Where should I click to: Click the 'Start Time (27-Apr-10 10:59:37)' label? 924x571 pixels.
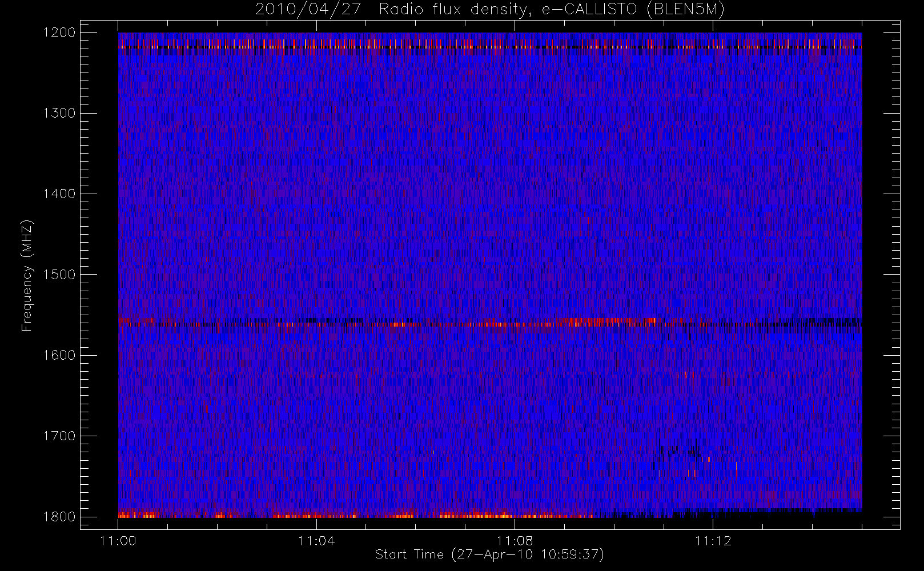pyautogui.click(x=489, y=554)
